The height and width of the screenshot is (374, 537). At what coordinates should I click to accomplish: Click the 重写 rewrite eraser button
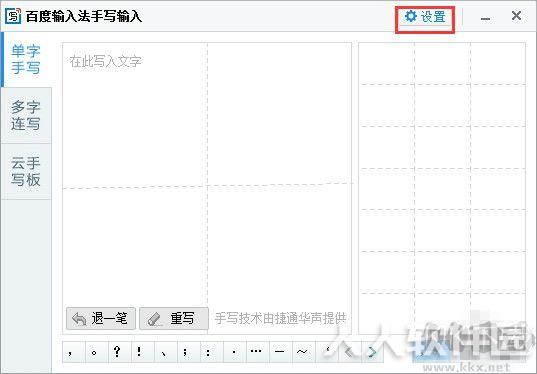(174, 319)
